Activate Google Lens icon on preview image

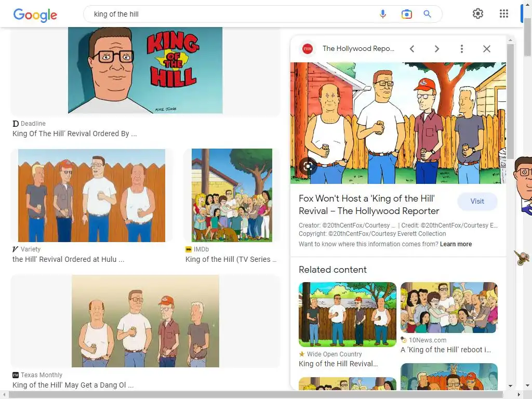(x=308, y=166)
